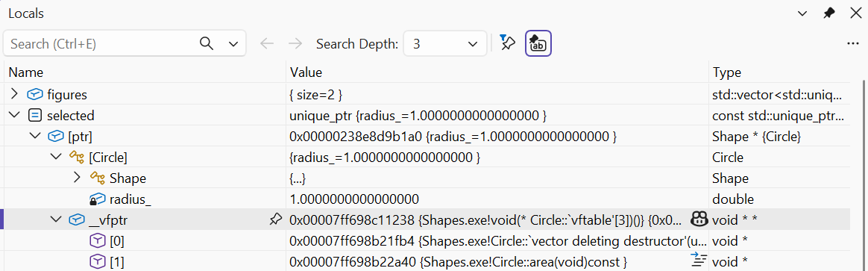
Task: Click the Circle::area(void)const value
Action: click(x=458, y=261)
